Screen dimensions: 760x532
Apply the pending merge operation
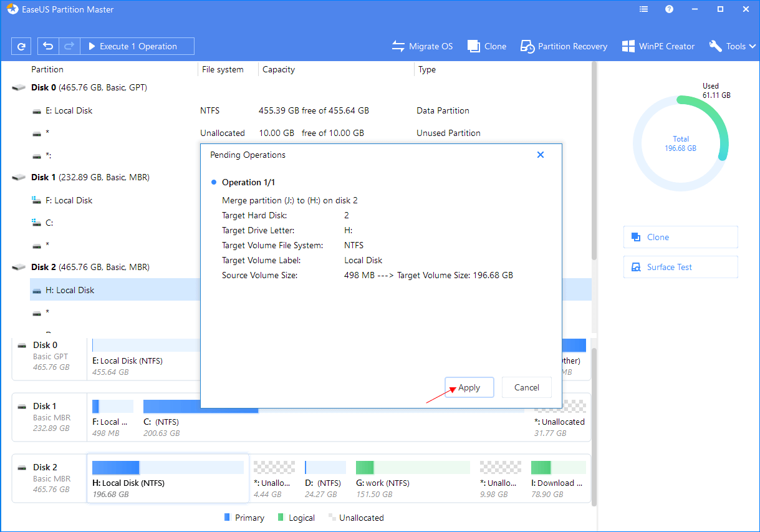[469, 387]
